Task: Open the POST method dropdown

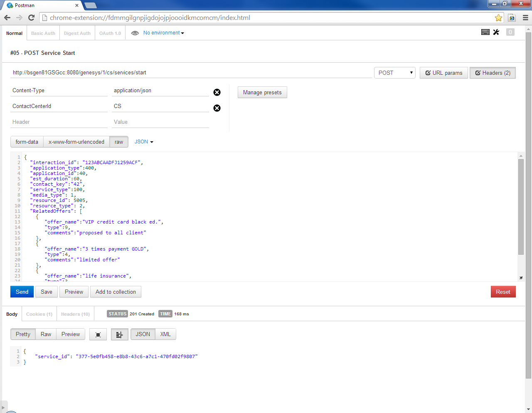Action: [x=394, y=73]
